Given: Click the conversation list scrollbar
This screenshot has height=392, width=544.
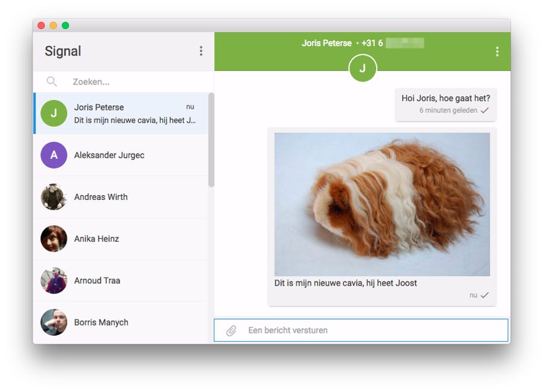Looking at the screenshot, I should pos(211,140).
